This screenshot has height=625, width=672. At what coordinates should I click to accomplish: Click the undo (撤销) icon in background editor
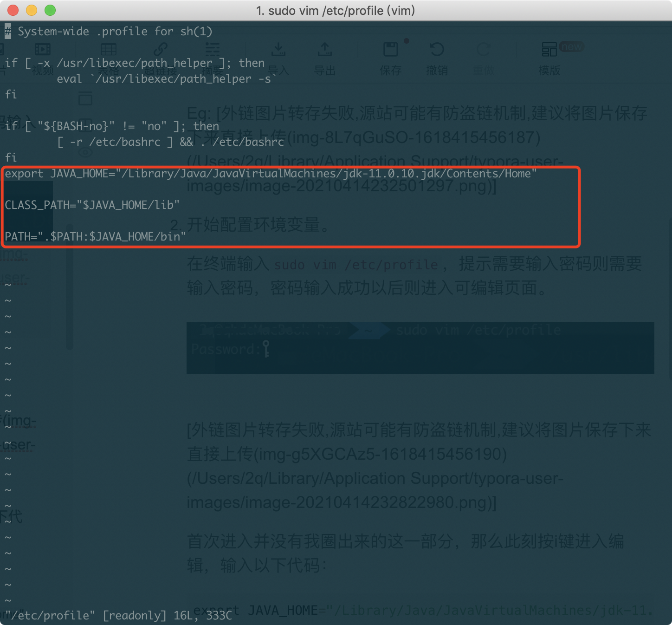pos(437,49)
